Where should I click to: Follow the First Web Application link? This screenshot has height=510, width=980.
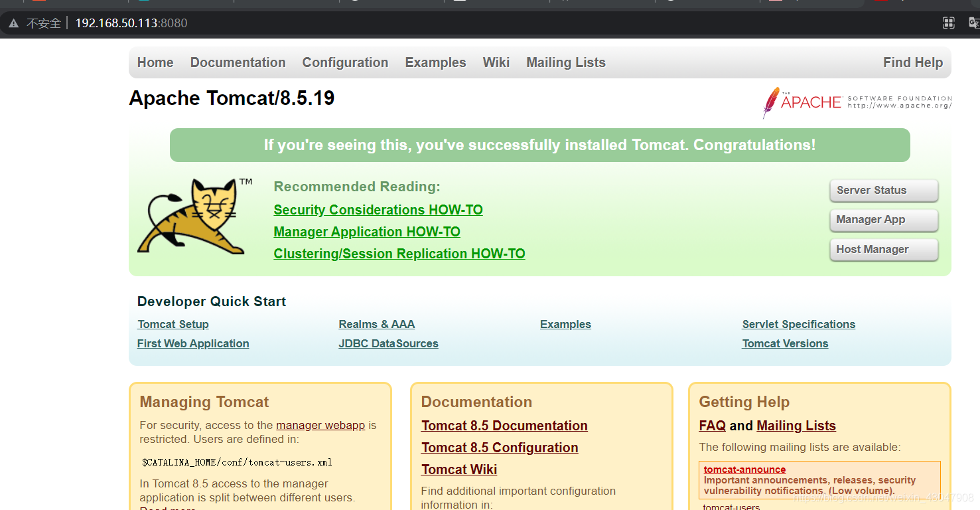coord(193,343)
